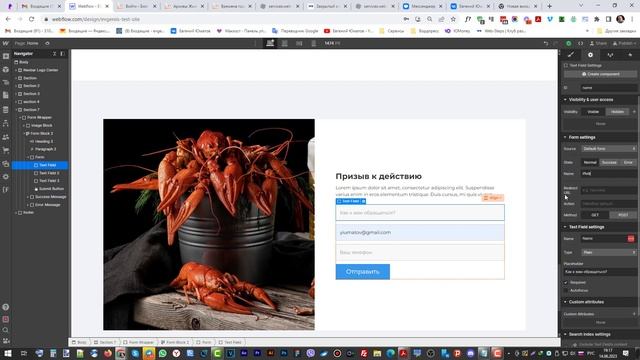This screenshot has width=640, height=360.
Task: Open the Ecommerce cart icon in sidebar
Action: click(6, 150)
